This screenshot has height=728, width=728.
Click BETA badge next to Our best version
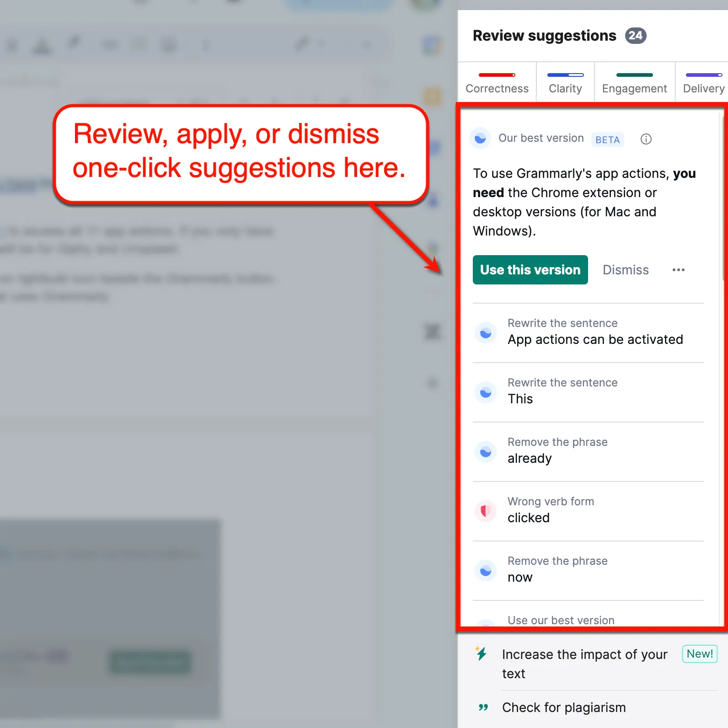[608, 139]
